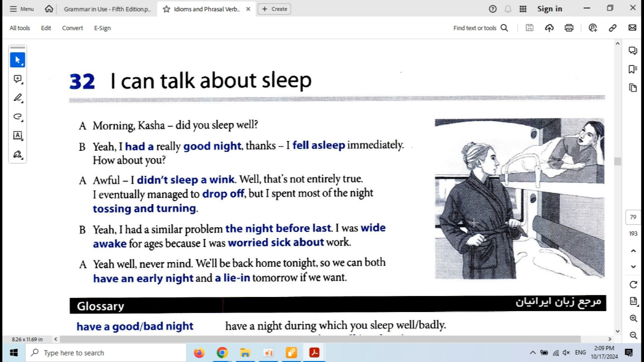Click the Sign in button
This screenshot has width=644, height=362.
[x=549, y=9]
